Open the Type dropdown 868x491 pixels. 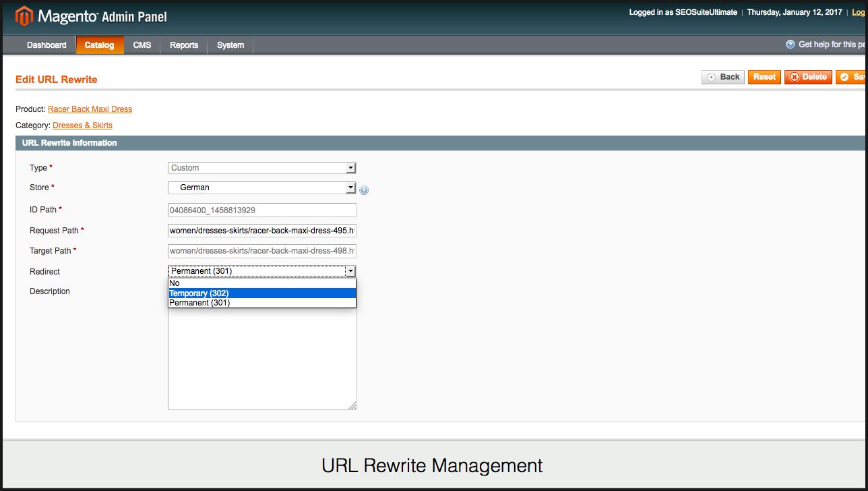click(261, 168)
